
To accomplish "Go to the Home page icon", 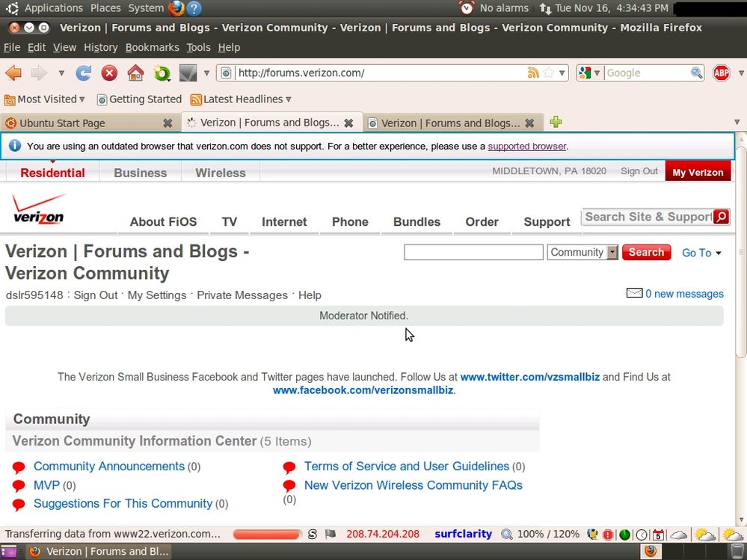I will [x=135, y=73].
